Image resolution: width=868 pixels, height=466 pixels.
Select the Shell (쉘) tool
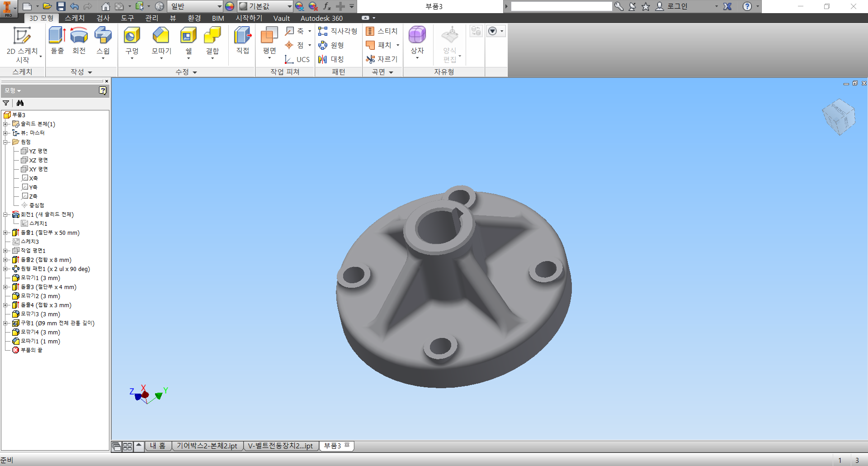pos(189,43)
